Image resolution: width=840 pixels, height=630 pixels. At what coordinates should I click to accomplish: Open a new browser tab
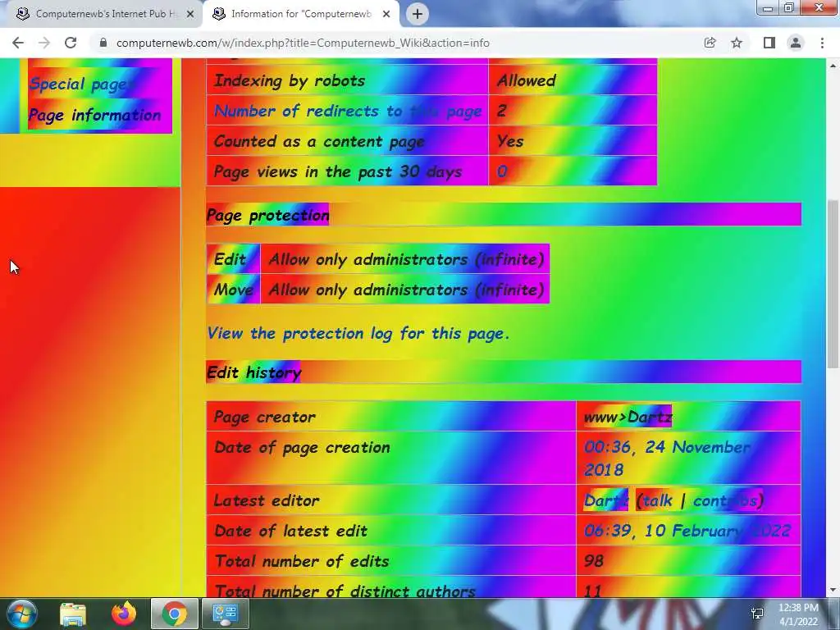coord(418,14)
